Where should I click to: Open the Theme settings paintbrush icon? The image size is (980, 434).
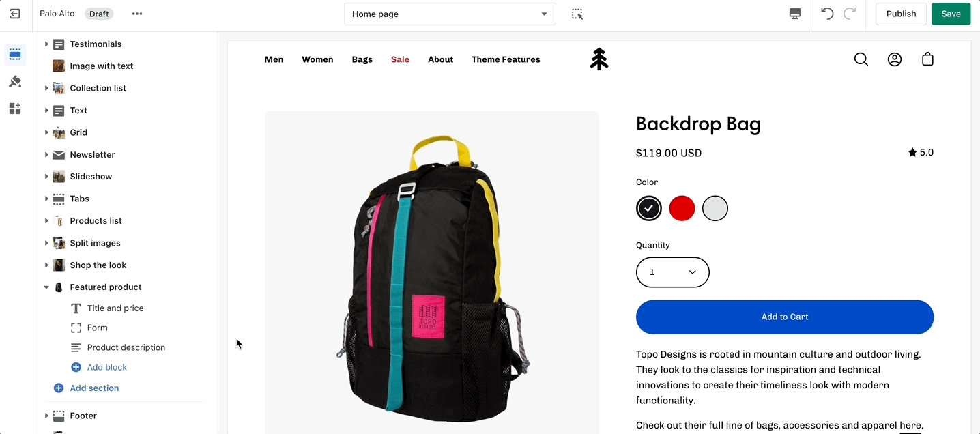pos(15,82)
